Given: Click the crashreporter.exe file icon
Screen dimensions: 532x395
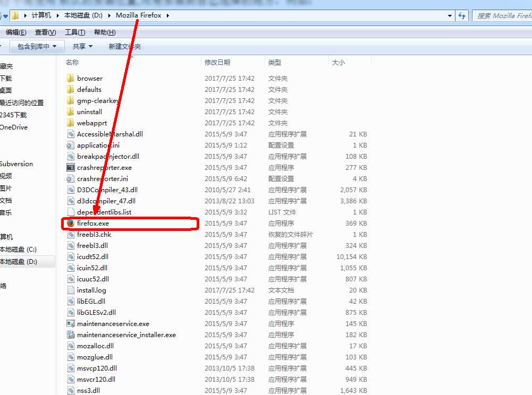Looking at the screenshot, I should (70, 167).
